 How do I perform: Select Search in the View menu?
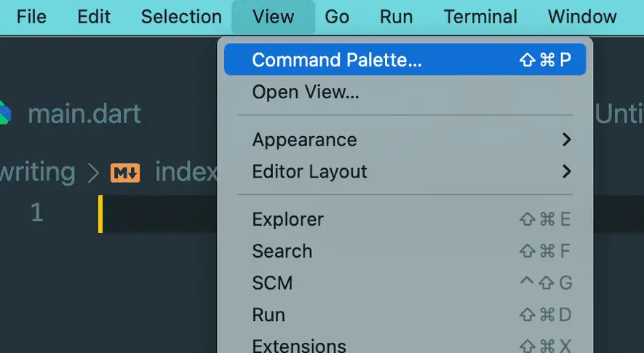tap(405, 251)
